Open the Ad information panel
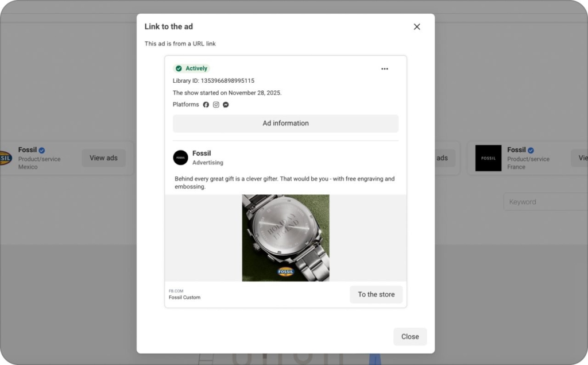 pos(285,123)
